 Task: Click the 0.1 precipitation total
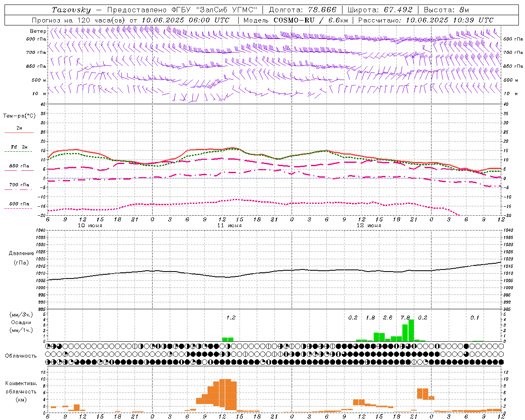coord(475,317)
